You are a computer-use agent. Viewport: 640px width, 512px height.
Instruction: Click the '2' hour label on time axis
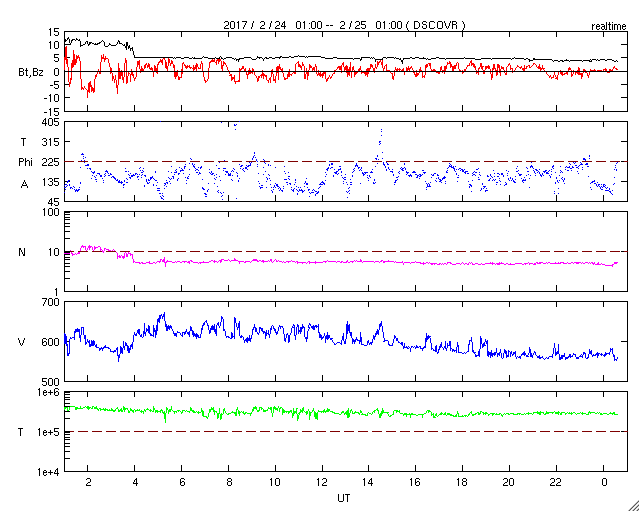point(88,483)
